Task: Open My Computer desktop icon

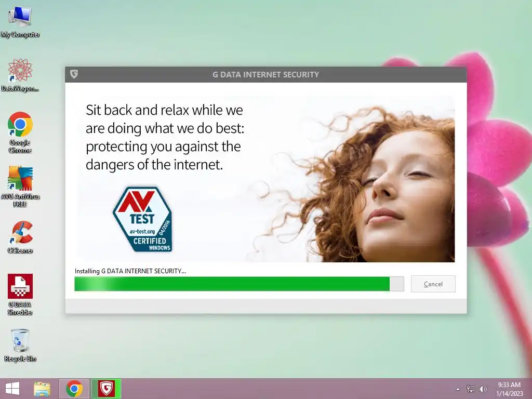Action: [20, 22]
